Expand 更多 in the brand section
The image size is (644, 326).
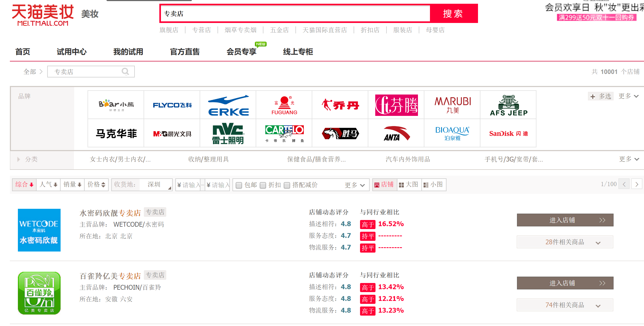[x=629, y=96]
